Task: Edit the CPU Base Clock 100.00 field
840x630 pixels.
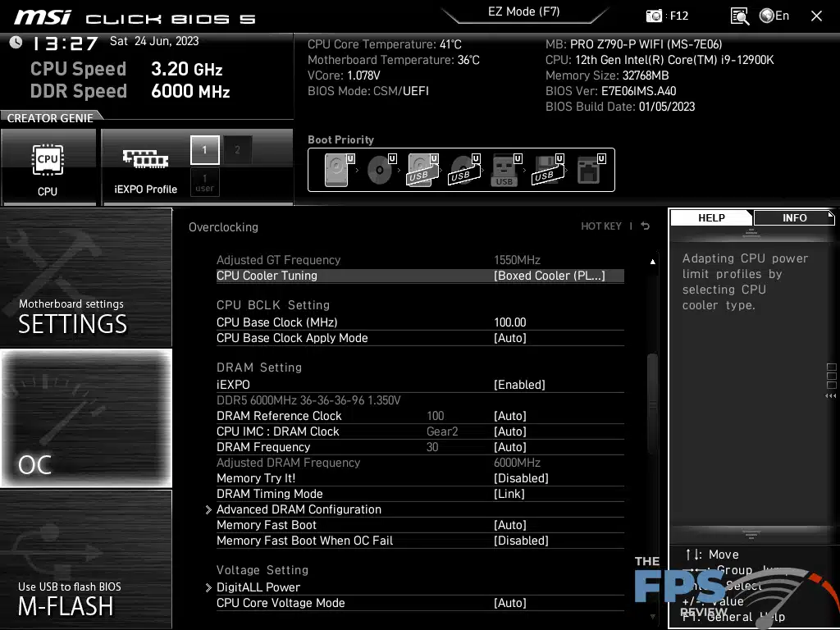Action: (510, 322)
